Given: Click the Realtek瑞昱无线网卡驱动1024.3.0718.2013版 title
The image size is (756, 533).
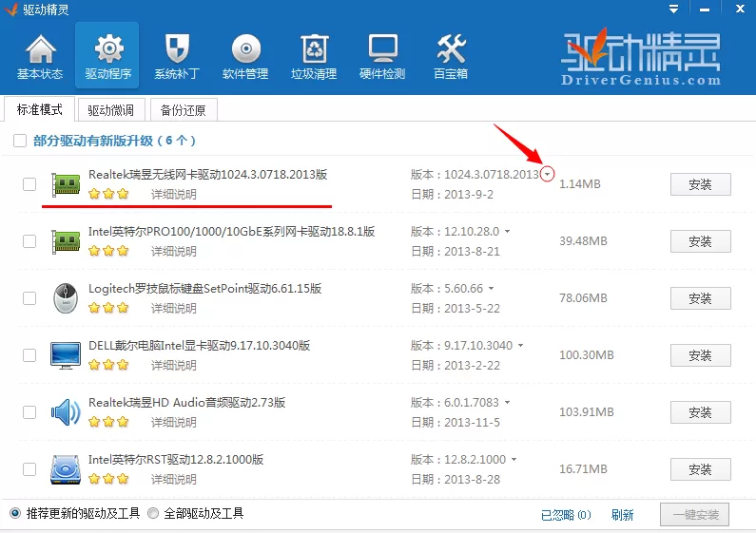Looking at the screenshot, I should 208,175.
